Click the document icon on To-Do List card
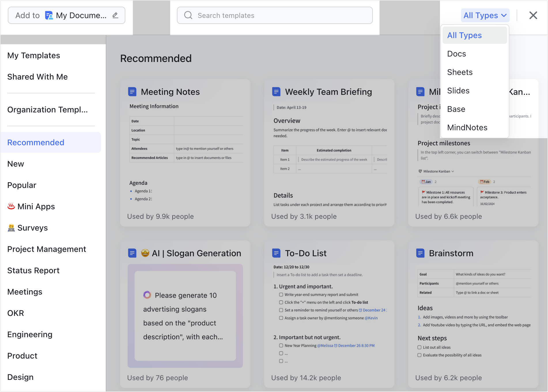The width and height of the screenshot is (548, 392). pos(276,253)
